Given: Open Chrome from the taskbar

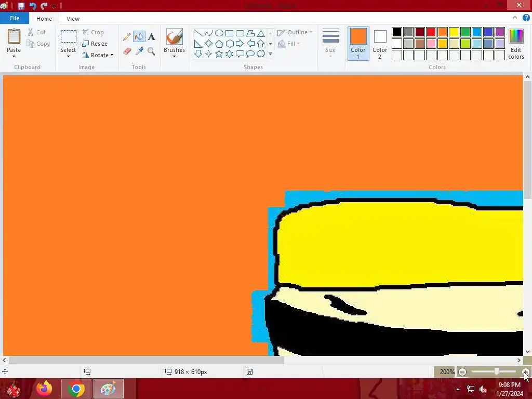Looking at the screenshot, I should click(x=76, y=389).
